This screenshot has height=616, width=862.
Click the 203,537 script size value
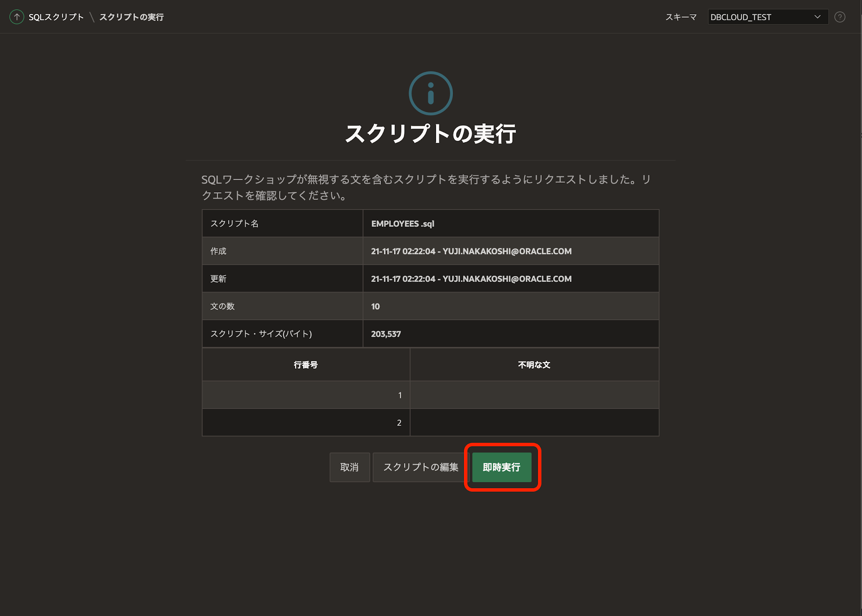[x=386, y=334]
